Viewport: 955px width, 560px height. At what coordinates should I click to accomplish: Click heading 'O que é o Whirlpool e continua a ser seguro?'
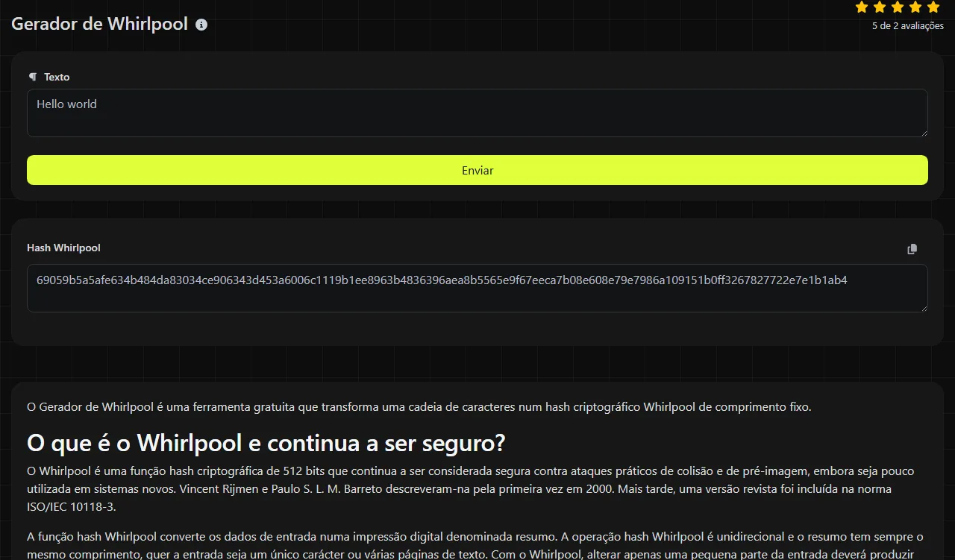pyautogui.click(x=266, y=443)
